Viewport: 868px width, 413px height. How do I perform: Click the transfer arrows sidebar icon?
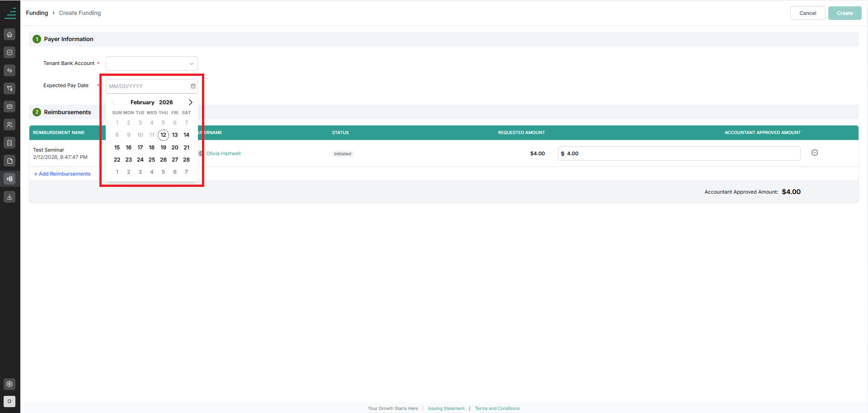pos(9,70)
